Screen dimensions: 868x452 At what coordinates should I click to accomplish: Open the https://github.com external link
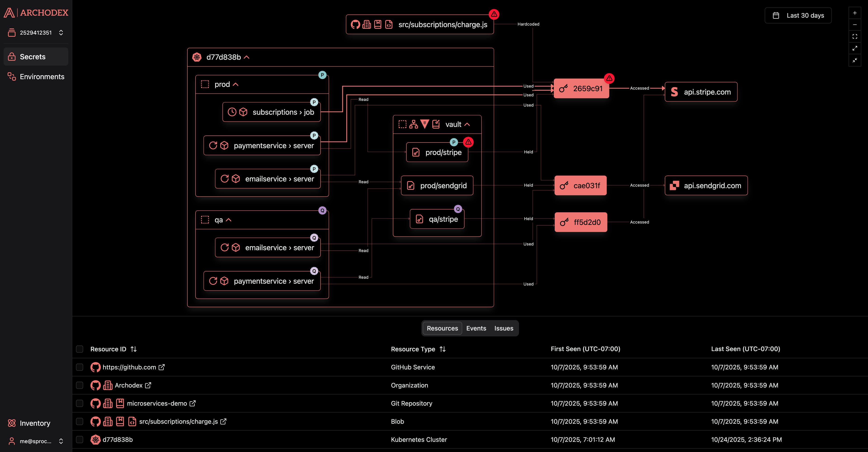coord(162,367)
